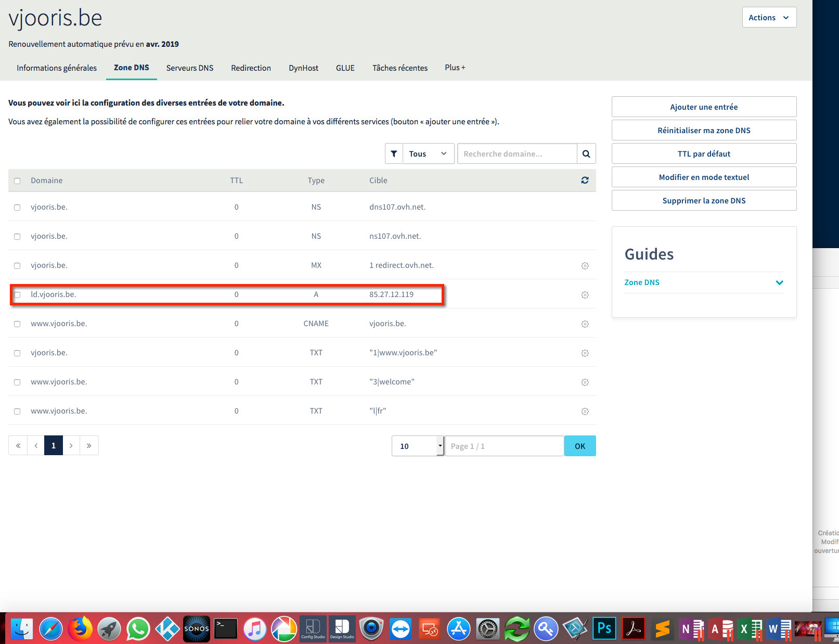Open the gear menu for ld.vjooris.be A record
The height and width of the screenshot is (644, 839).
tap(585, 295)
